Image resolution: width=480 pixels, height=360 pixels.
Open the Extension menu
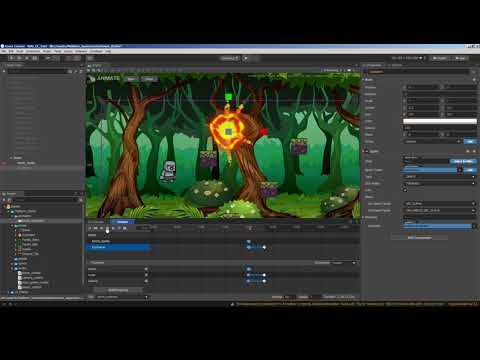pos(81,51)
